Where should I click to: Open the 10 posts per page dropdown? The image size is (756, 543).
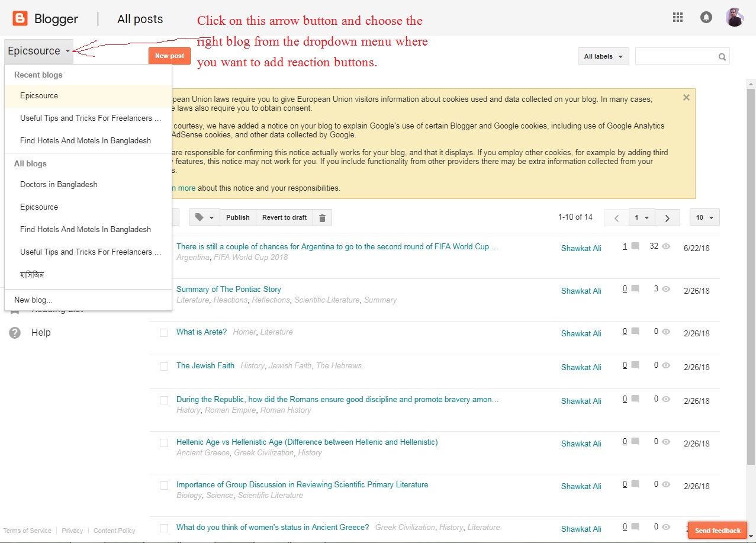[704, 218]
